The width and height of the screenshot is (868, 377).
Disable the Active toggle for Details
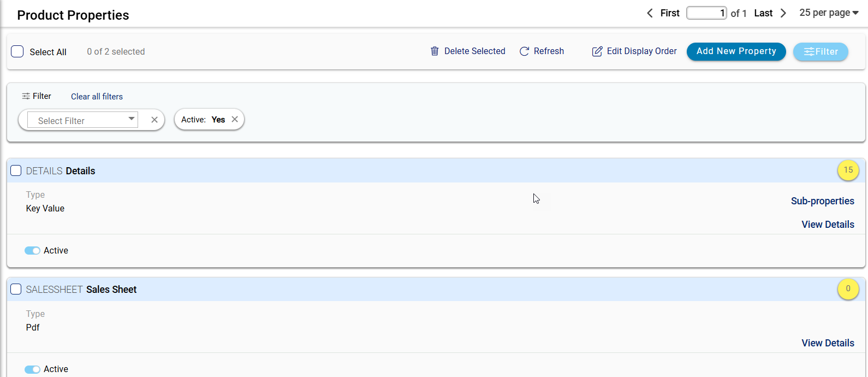click(x=32, y=251)
